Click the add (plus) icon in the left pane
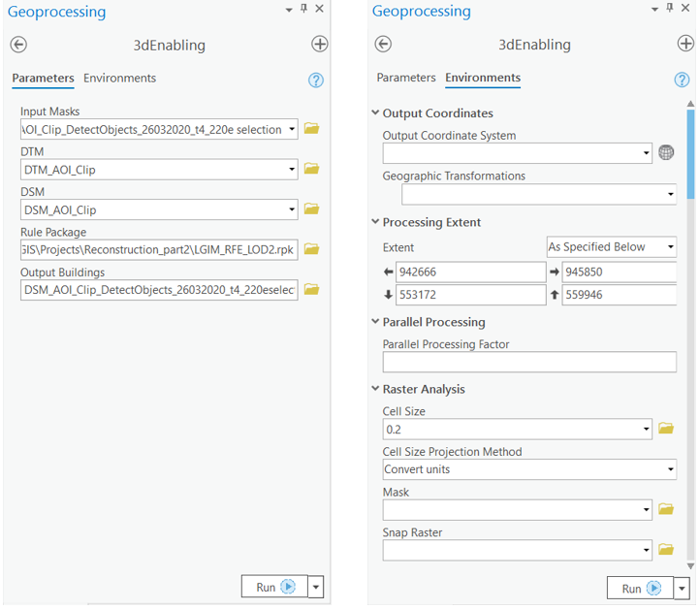 click(x=319, y=45)
